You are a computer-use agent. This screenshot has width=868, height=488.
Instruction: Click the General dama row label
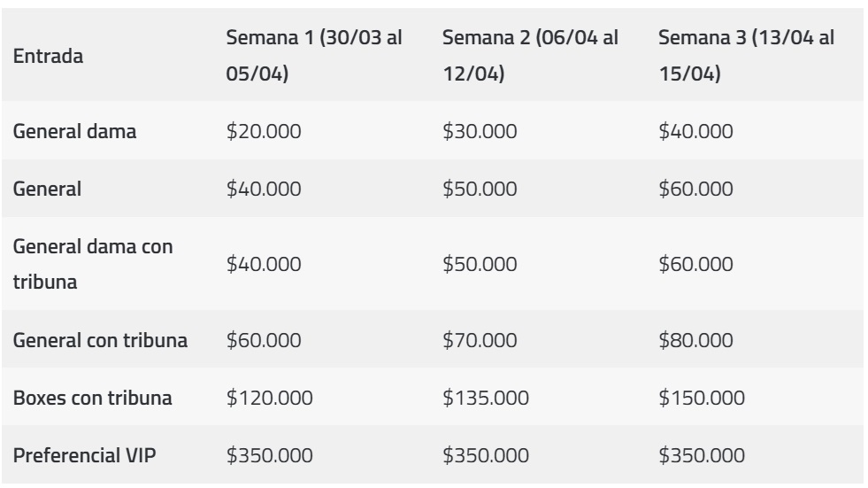[77, 132]
